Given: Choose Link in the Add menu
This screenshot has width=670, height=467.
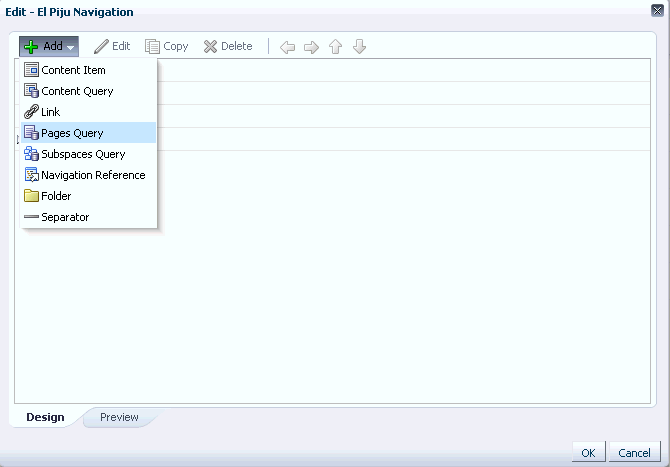Looking at the screenshot, I should 88,112.
